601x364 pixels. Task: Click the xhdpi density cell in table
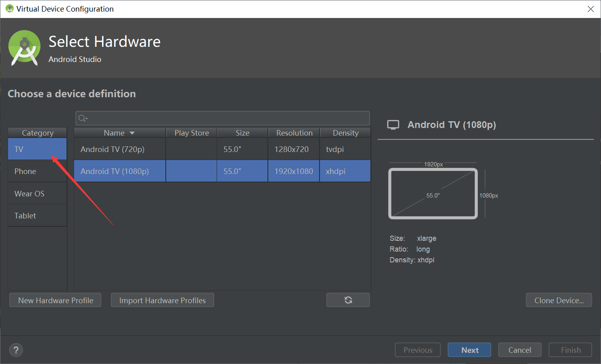click(x=345, y=171)
